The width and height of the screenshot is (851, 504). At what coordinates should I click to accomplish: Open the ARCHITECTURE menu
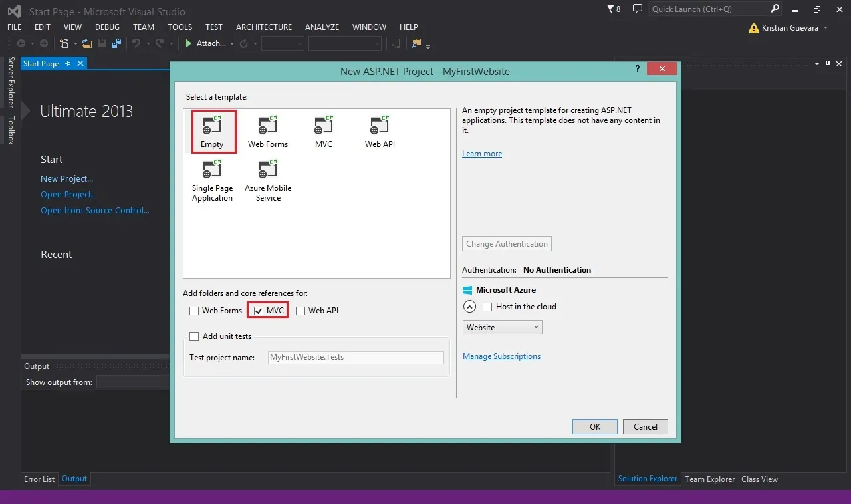[x=264, y=27]
